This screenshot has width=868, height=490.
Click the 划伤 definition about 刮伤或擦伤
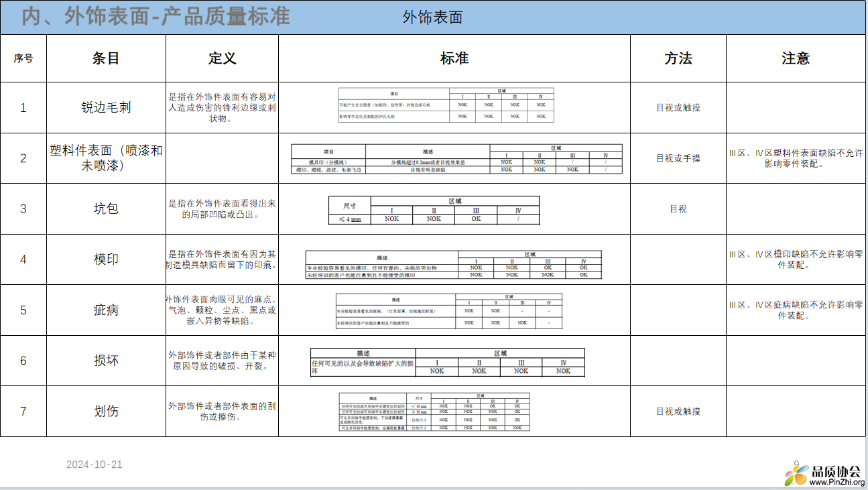coord(223,412)
